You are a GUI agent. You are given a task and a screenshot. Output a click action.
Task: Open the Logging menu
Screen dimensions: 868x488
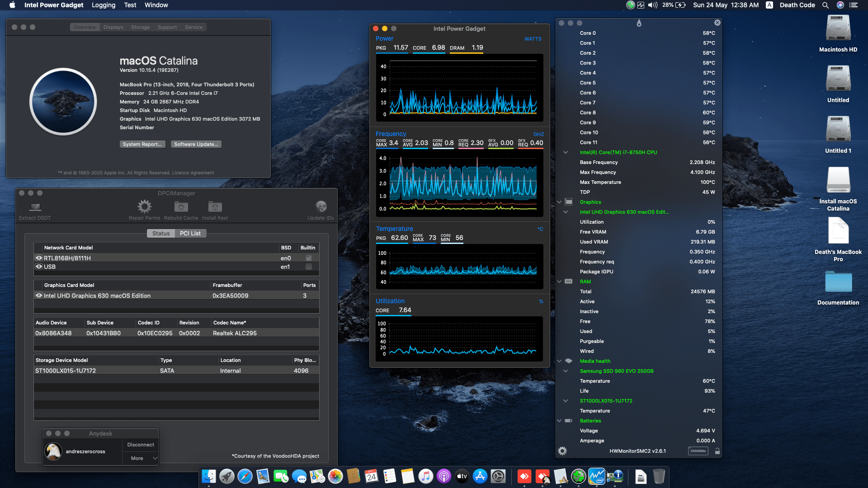tap(103, 5)
